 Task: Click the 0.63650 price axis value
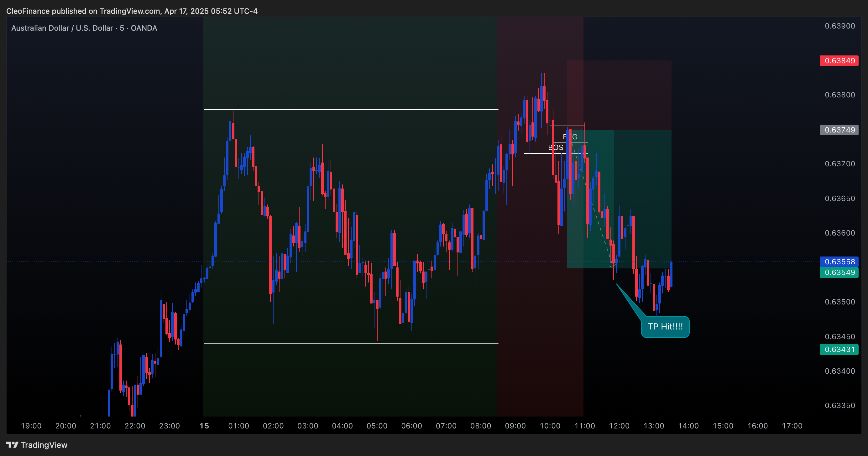[x=840, y=198]
